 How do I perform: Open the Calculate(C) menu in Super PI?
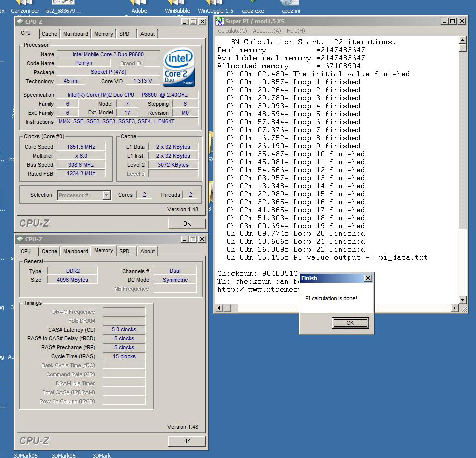232,31
